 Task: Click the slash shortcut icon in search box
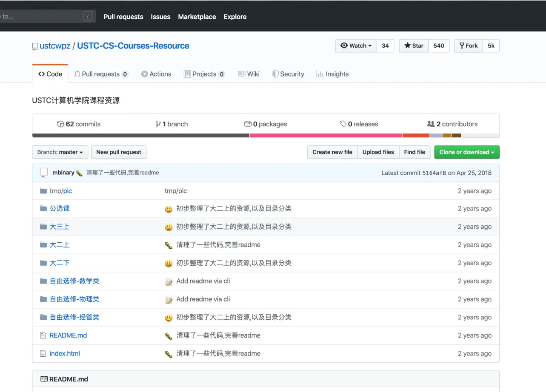[x=88, y=17]
